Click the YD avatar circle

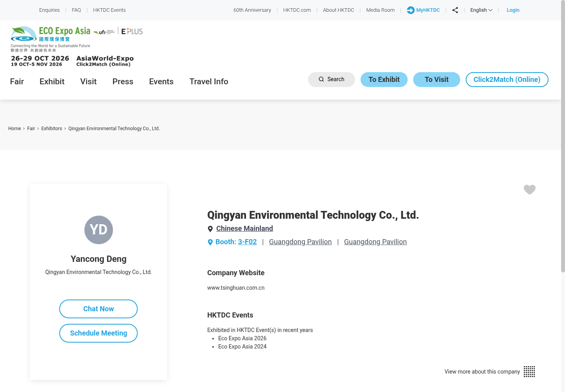pyautogui.click(x=98, y=230)
